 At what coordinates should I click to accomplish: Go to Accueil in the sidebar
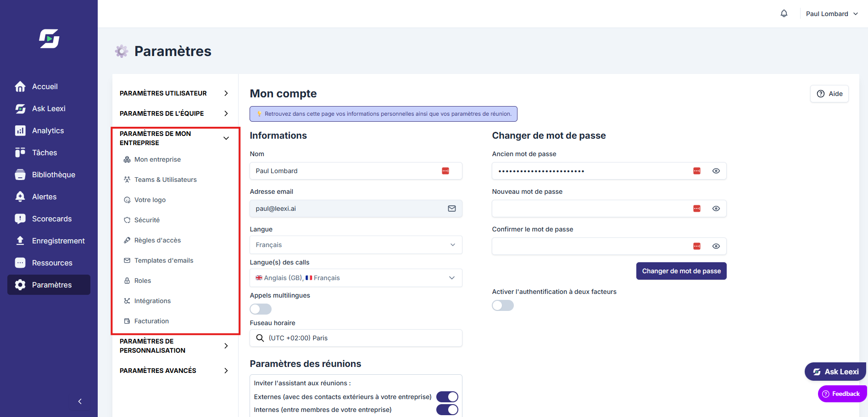[x=49, y=86]
